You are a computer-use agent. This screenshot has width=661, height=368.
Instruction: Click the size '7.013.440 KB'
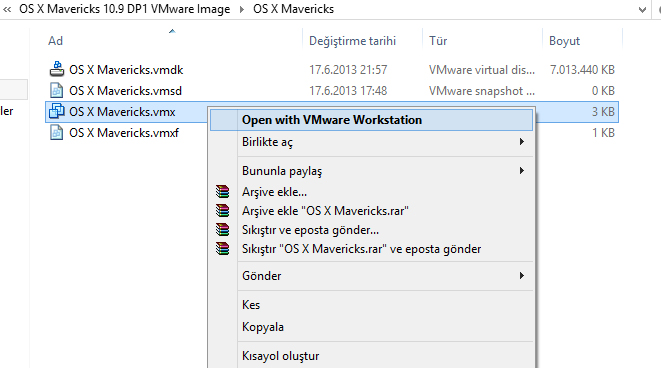582,70
